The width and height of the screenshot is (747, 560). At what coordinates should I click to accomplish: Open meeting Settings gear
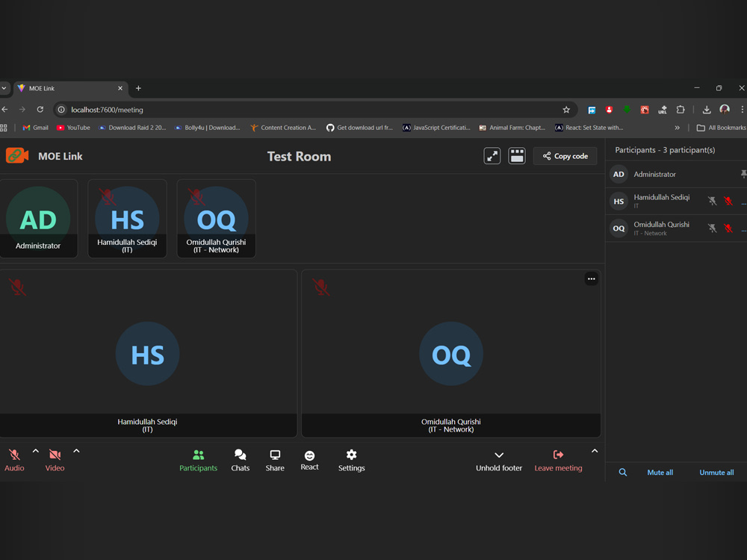click(352, 461)
